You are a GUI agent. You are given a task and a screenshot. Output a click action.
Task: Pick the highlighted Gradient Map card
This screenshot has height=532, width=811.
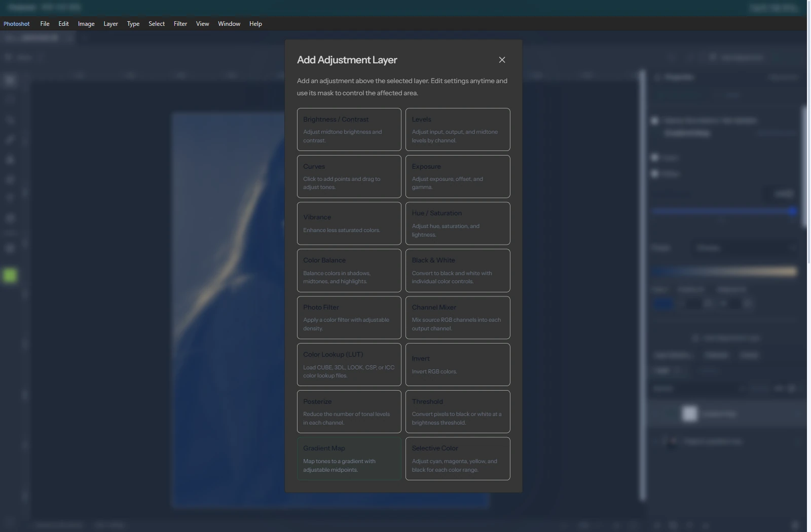349,459
